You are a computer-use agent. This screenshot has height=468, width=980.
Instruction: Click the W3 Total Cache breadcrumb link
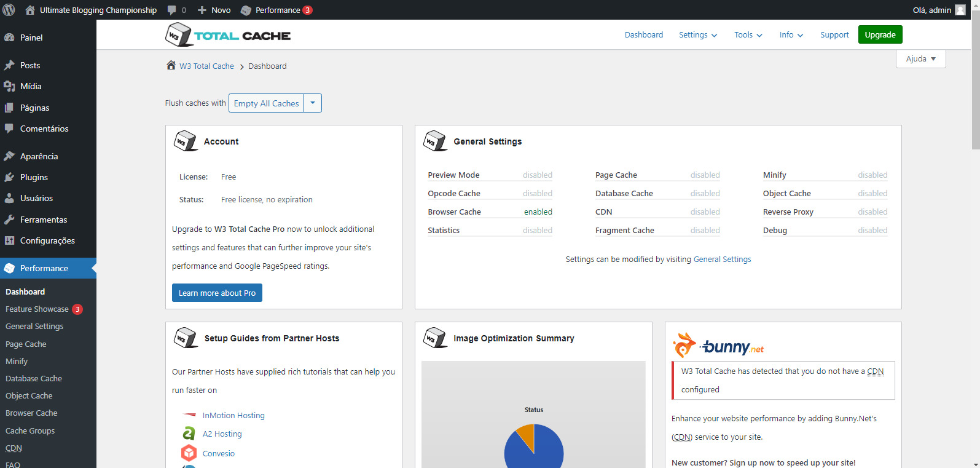point(206,66)
